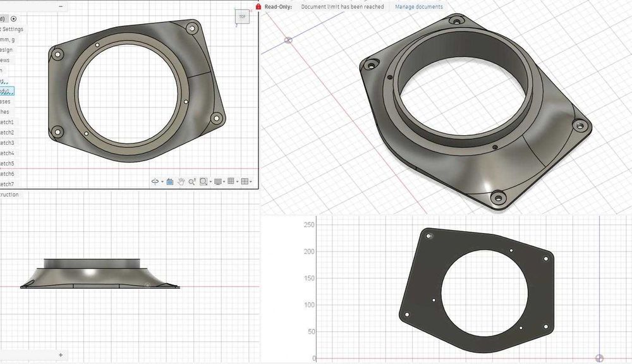Click the Viewports layout icon
The width and height of the screenshot is (632, 364).
click(x=245, y=181)
